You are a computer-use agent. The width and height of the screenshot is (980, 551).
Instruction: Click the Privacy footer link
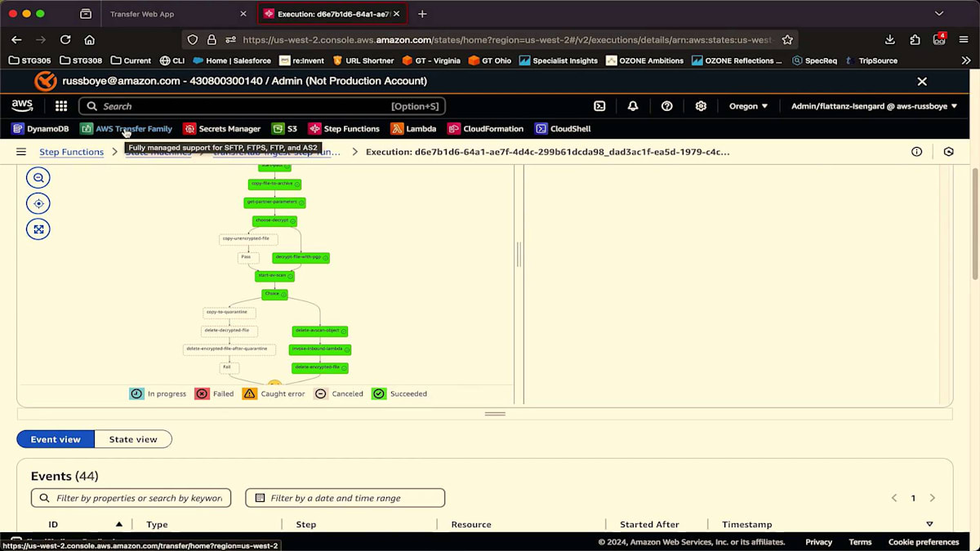818,542
